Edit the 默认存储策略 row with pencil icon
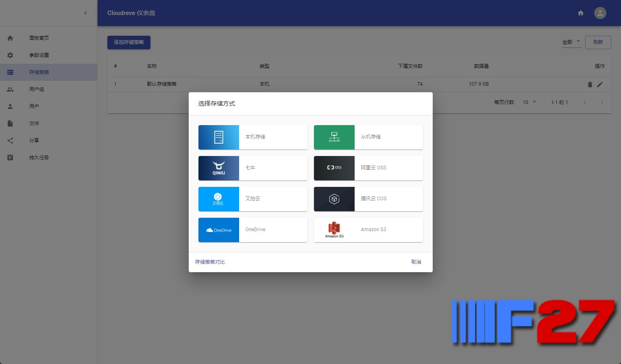621x364 pixels. pos(600,84)
